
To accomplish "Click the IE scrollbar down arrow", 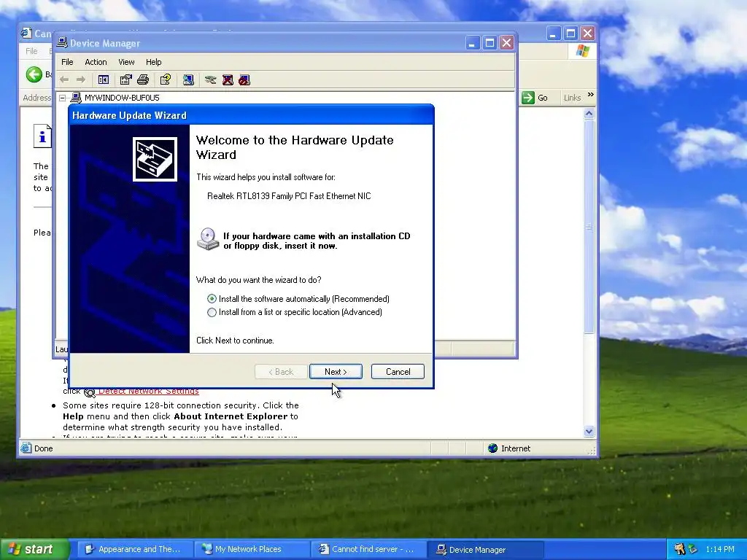I will coord(589,432).
